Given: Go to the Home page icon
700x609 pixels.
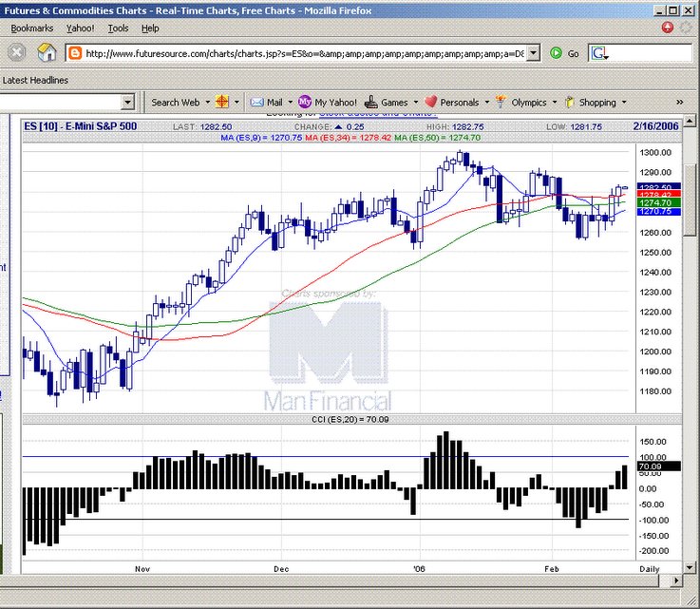Looking at the screenshot, I should (47, 52).
